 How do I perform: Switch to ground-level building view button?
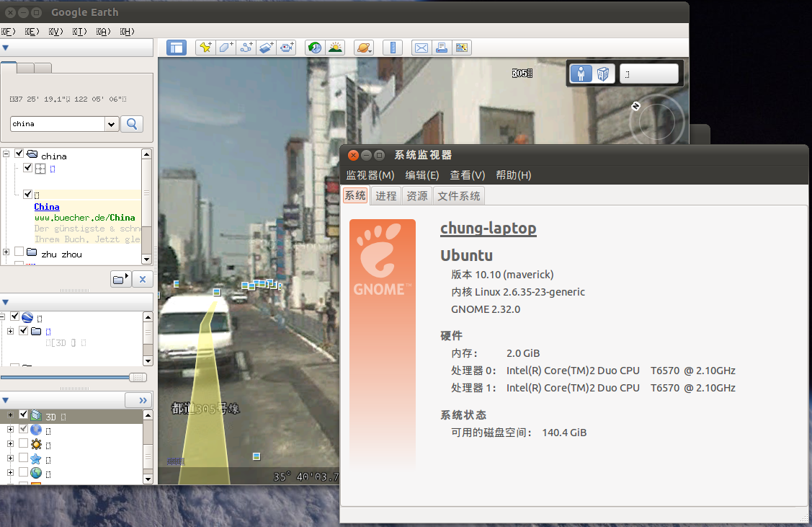coord(603,74)
